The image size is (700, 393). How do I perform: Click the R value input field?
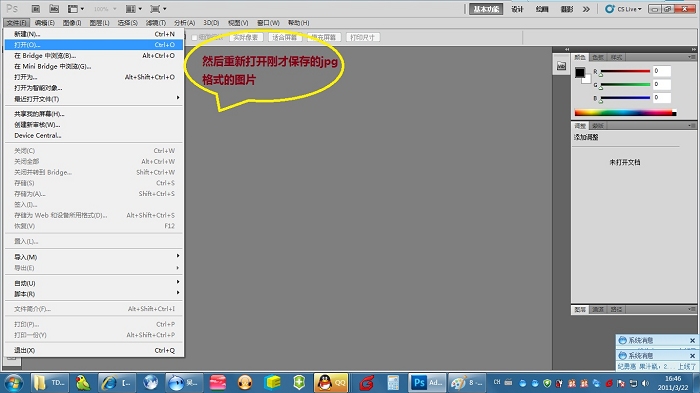click(662, 71)
